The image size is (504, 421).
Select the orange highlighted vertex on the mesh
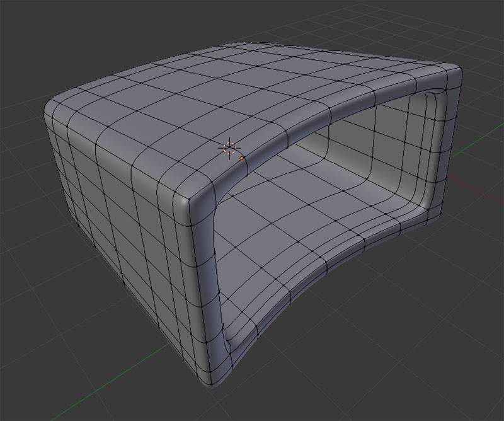pos(242,158)
